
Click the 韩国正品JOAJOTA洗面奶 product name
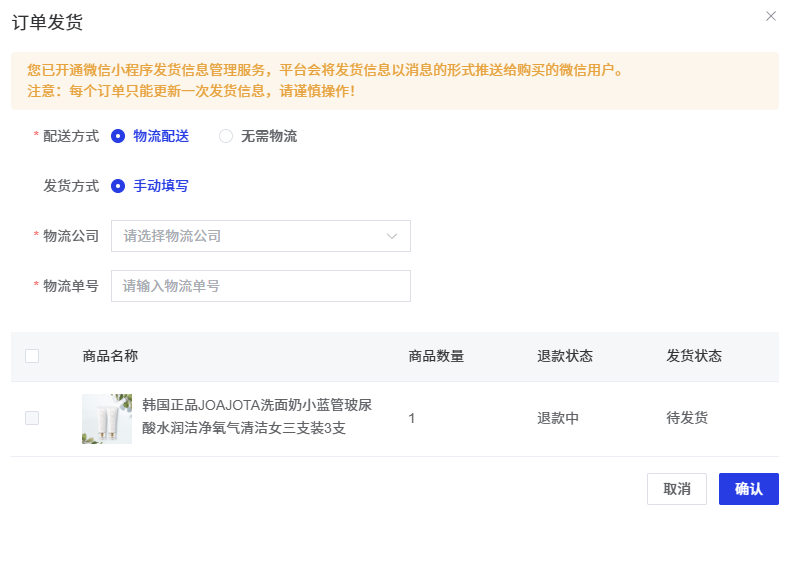(257, 417)
